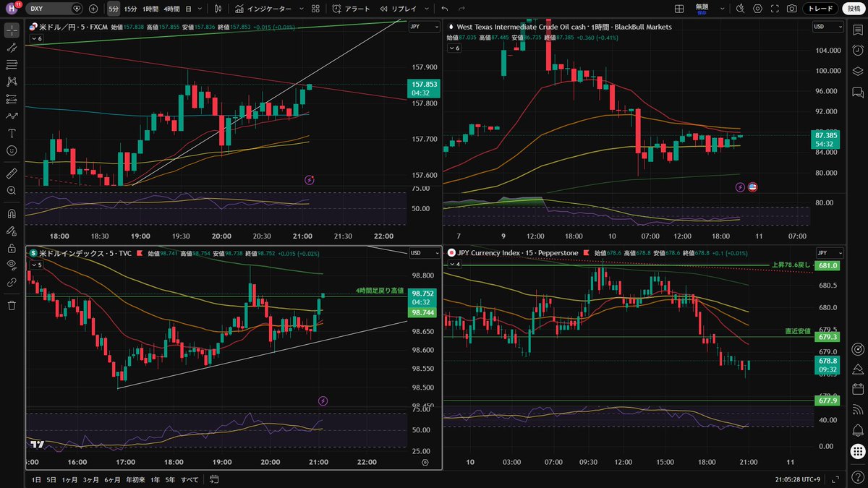Switch to the 日 daily timeframe
This screenshot has height=488, width=868.
coord(189,9)
